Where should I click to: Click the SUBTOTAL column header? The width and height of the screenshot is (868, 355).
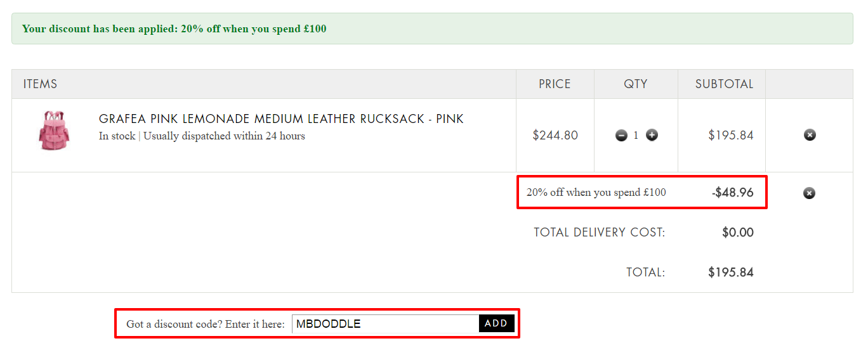point(725,84)
